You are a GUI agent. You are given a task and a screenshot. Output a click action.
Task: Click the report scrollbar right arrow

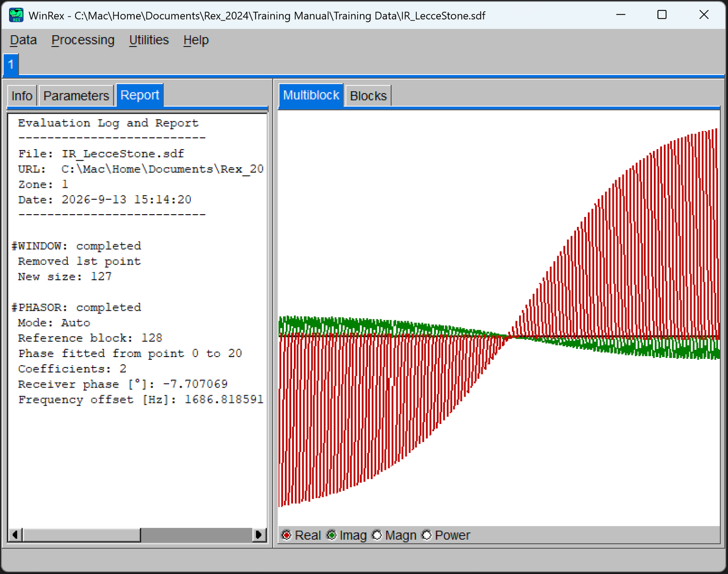[259, 534]
